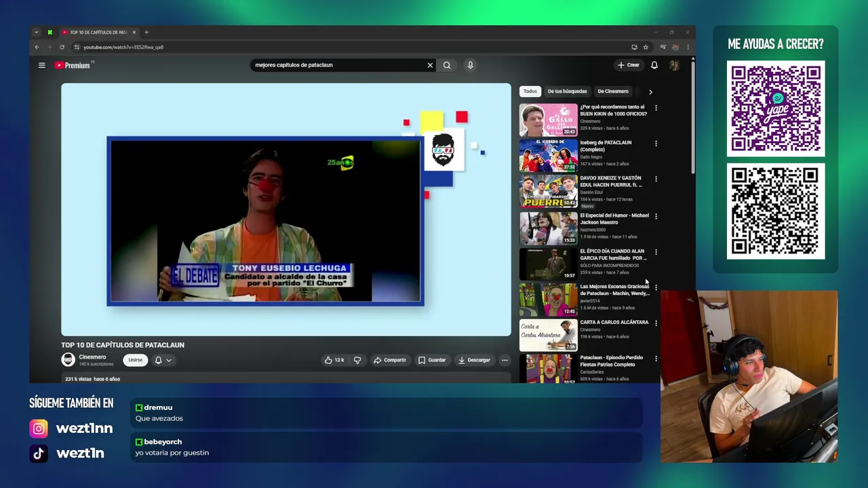The image size is (868, 488).
Task: Open more actions ellipsis under video
Action: coord(505,360)
